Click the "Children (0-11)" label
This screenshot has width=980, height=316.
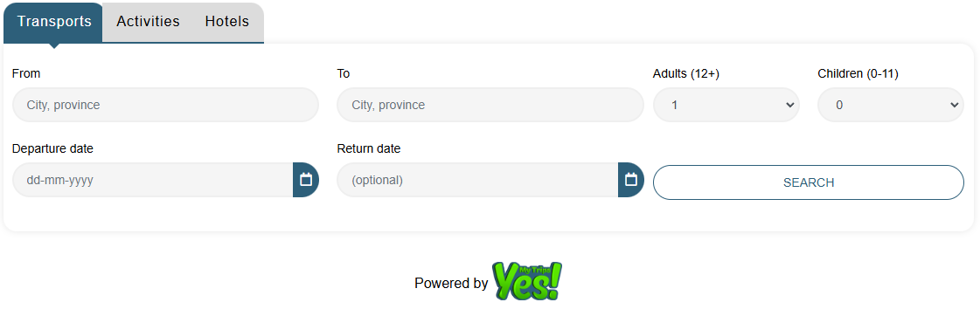click(858, 73)
